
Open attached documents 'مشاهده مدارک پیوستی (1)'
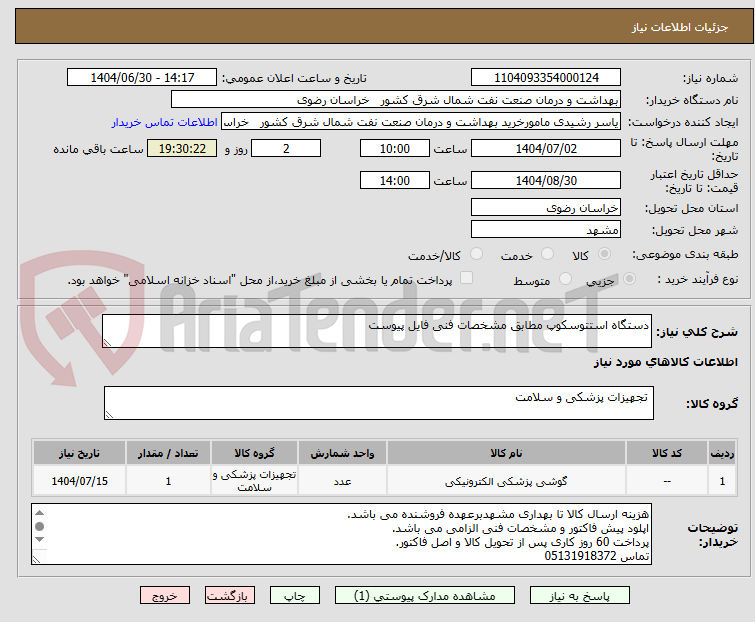click(425, 596)
